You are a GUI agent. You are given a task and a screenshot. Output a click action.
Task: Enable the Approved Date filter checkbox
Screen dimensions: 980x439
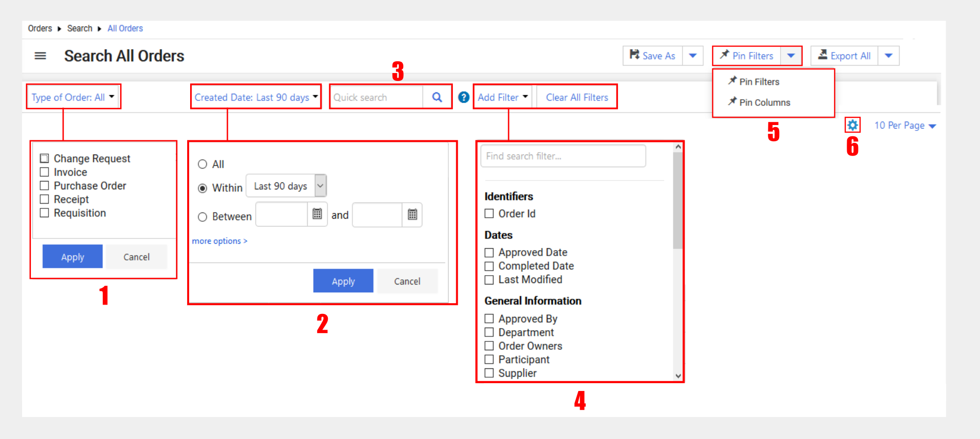click(489, 253)
